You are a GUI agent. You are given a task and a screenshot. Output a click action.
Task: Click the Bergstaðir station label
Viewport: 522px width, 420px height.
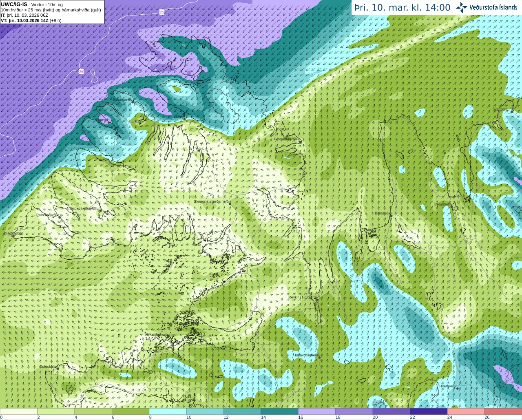(442, 204)
